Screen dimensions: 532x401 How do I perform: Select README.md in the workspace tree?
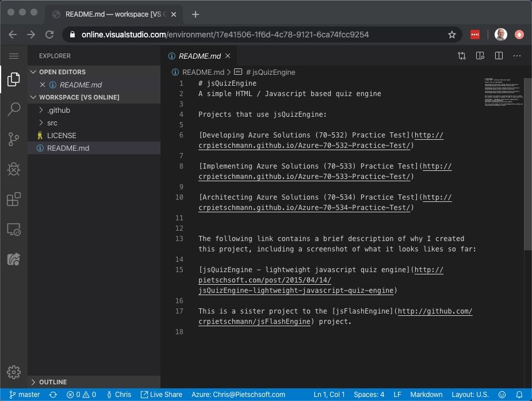click(x=94, y=148)
